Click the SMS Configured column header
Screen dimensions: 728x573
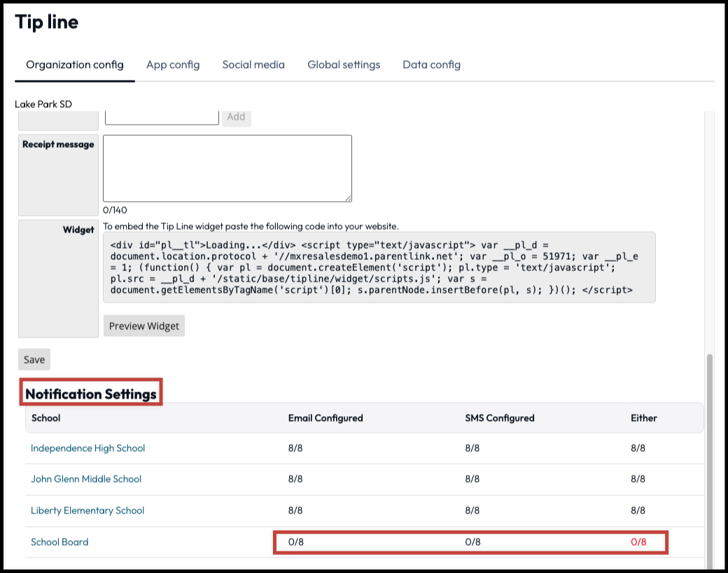pyautogui.click(x=499, y=418)
